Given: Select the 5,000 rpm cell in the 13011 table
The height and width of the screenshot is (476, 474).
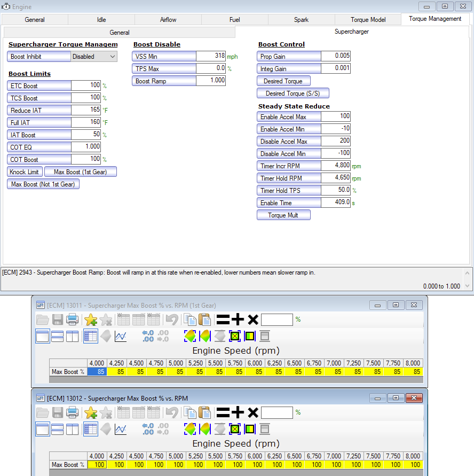Looking at the screenshot, I should coord(176,372).
